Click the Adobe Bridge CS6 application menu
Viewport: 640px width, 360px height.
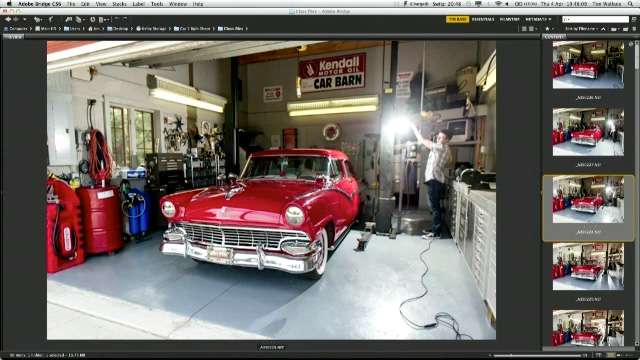tap(40, 4)
